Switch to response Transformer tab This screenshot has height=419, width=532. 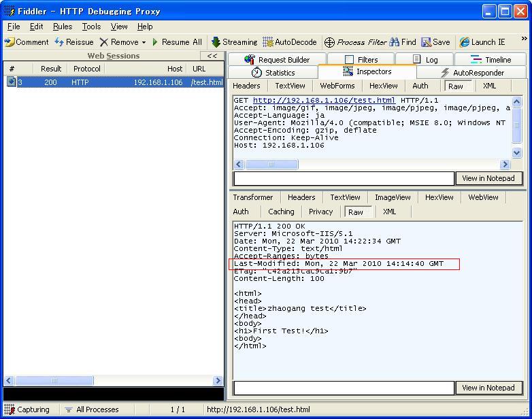(x=253, y=197)
